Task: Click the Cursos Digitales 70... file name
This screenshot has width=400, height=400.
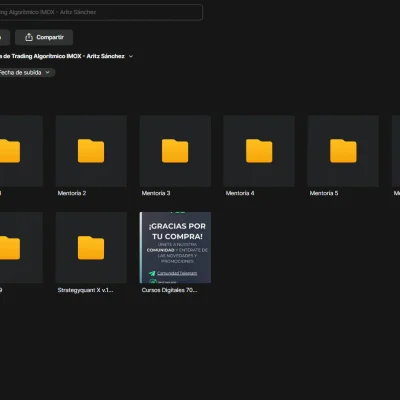Action: coord(169,290)
